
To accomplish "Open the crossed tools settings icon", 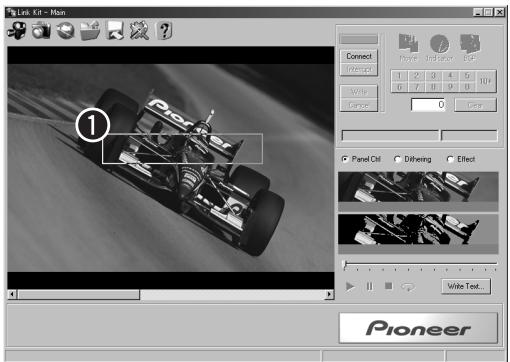I will [x=139, y=30].
